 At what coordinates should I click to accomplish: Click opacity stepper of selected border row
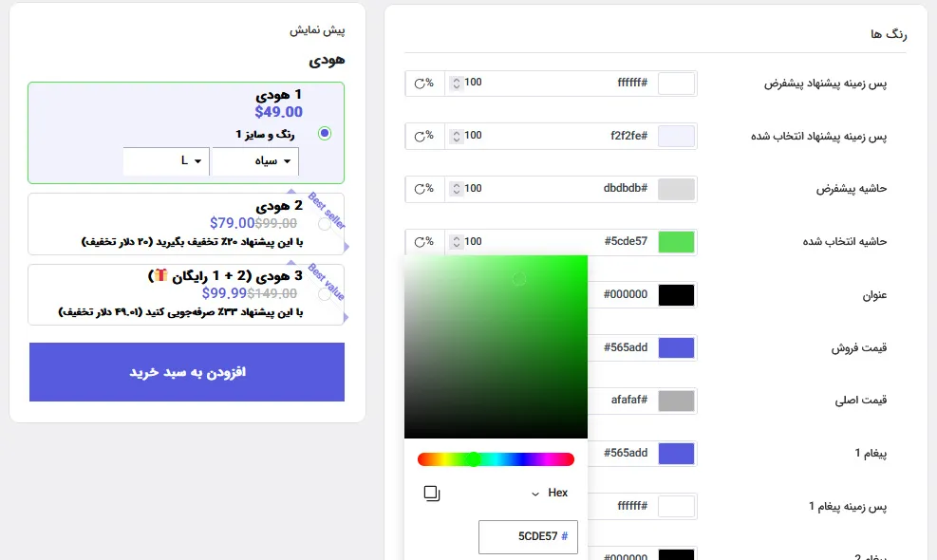456,242
